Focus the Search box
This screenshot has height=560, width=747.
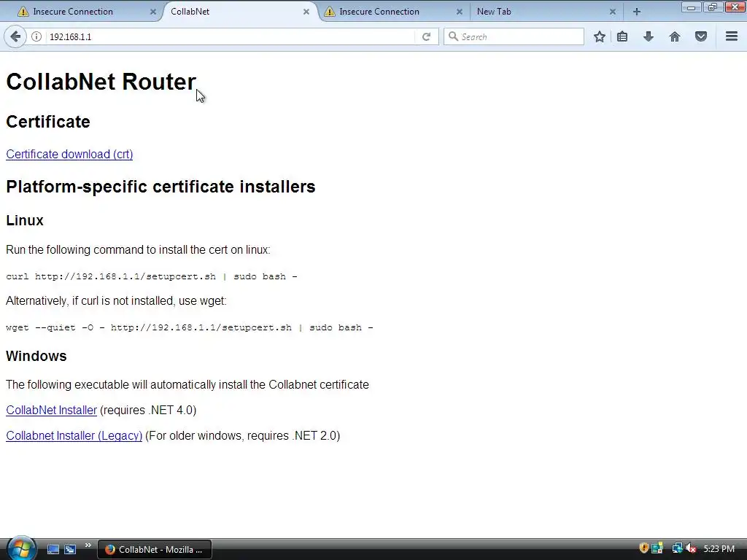514,36
